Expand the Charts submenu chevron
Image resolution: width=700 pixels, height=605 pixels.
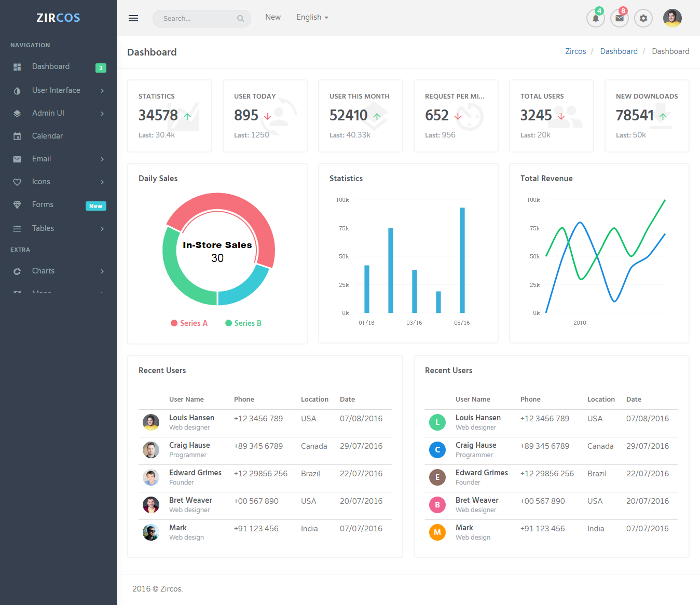(102, 271)
